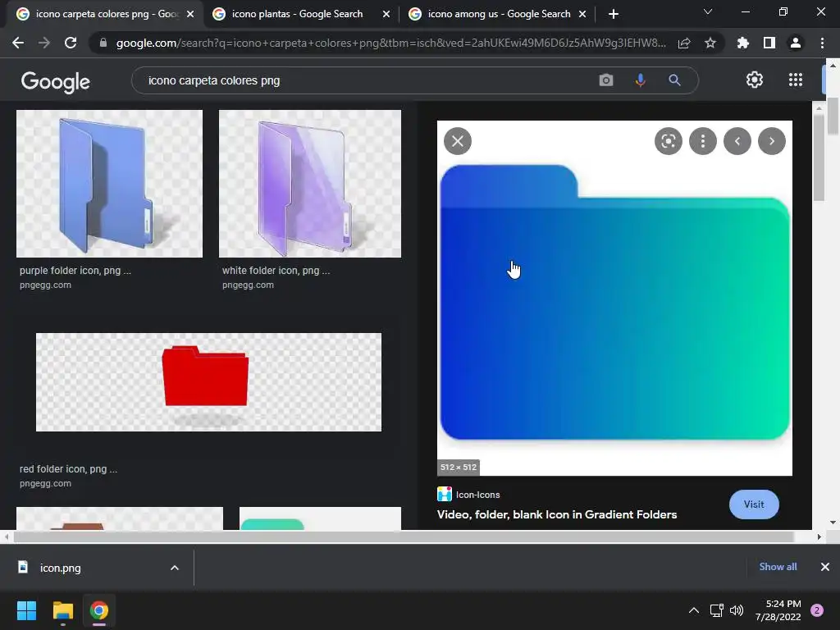Viewport: 840px width, 630px height.
Task: Share this page from address bar
Action: click(x=684, y=43)
